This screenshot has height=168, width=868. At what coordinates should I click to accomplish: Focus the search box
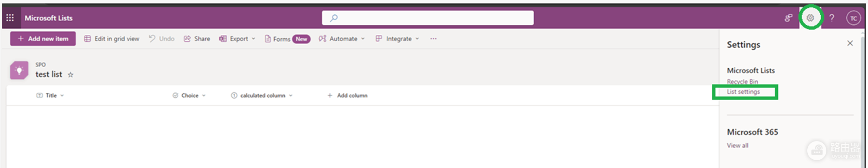(x=427, y=18)
